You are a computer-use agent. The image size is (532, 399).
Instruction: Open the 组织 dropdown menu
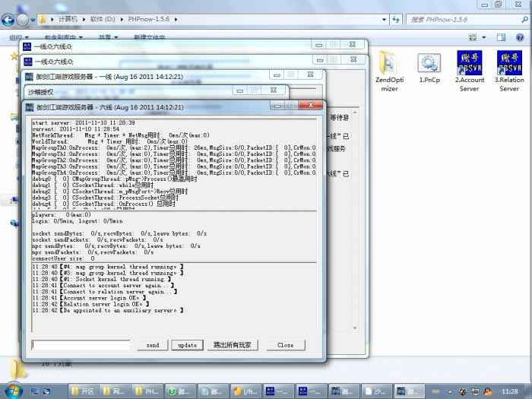point(18,36)
